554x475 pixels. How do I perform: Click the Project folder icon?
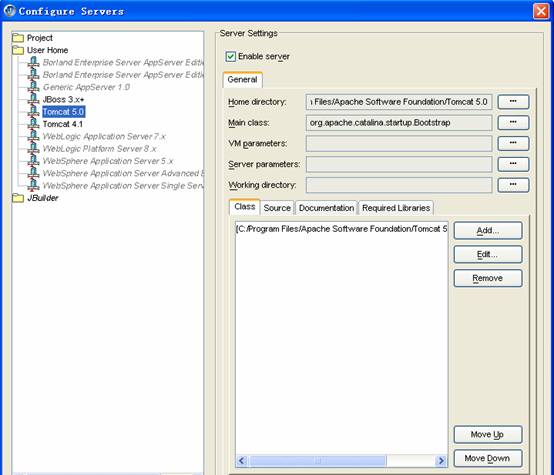click(x=18, y=38)
